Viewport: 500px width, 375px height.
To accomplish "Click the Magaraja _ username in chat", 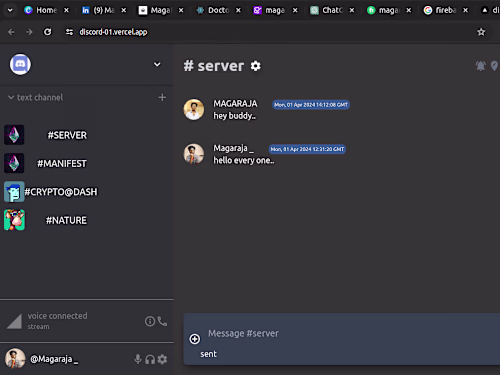I will point(234,148).
